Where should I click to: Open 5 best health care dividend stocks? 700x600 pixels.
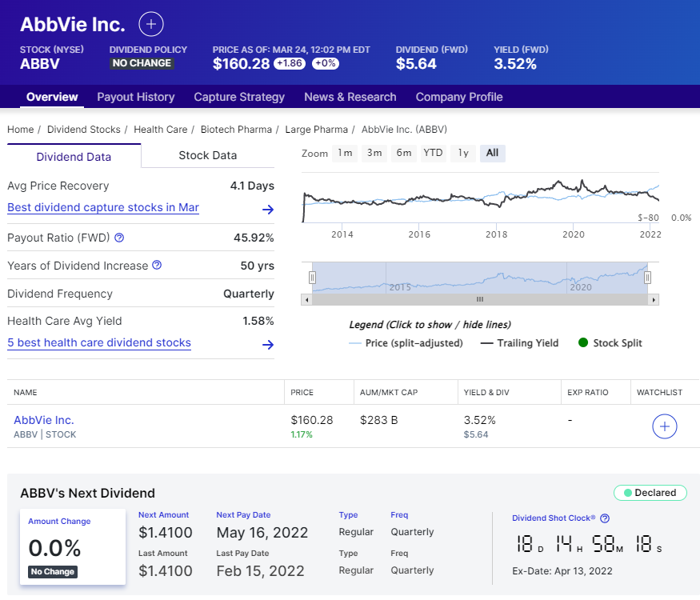(x=99, y=343)
